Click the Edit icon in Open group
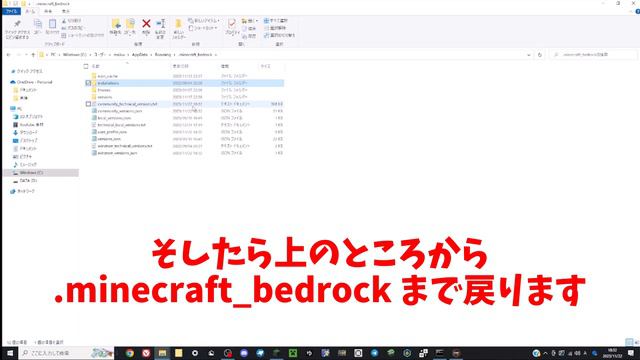 coord(244,29)
